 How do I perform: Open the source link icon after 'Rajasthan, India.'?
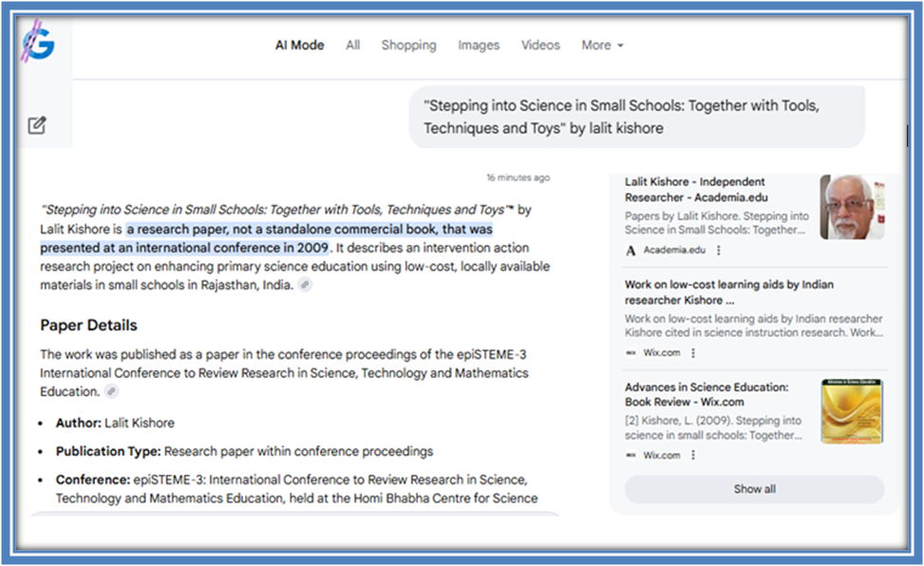[304, 285]
